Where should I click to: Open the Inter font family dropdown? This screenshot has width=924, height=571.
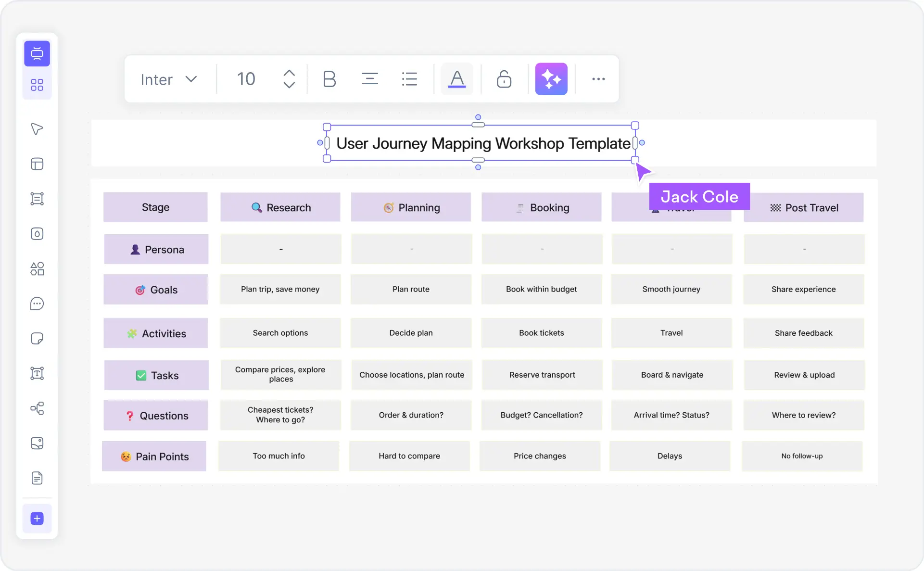coord(169,79)
